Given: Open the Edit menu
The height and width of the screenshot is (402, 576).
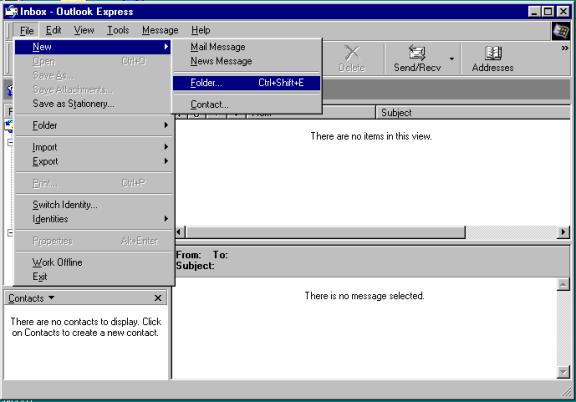Looking at the screenshot, I should (x=54, y=30).
